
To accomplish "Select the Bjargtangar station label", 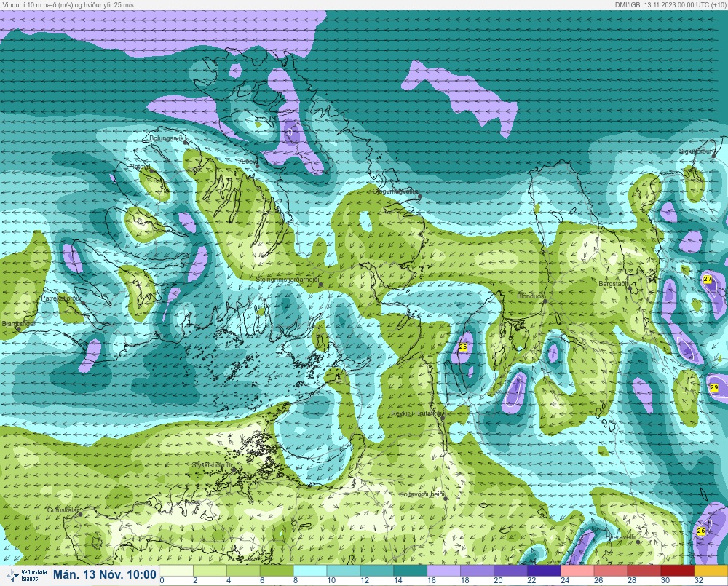I will 18,324.
